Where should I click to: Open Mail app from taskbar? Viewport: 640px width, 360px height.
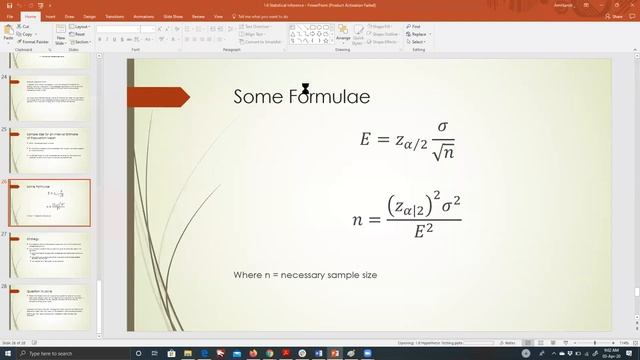point(237,353)
